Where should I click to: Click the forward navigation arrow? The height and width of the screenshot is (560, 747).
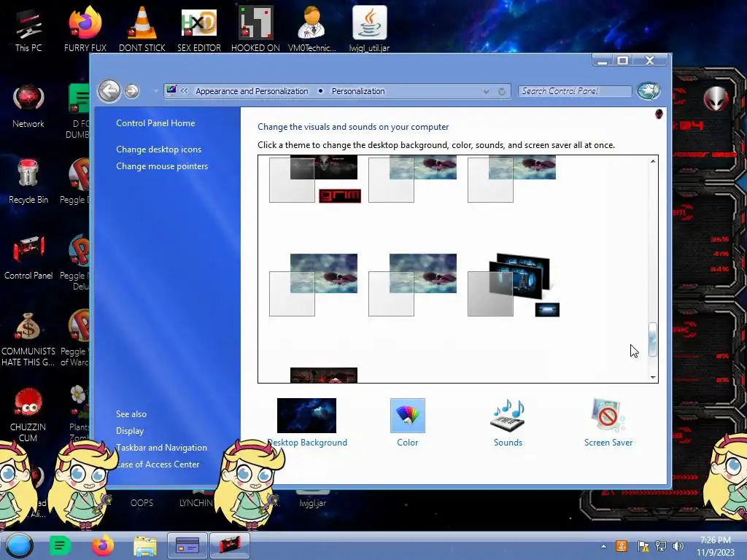pyautogui.click(x=132, y=91)
